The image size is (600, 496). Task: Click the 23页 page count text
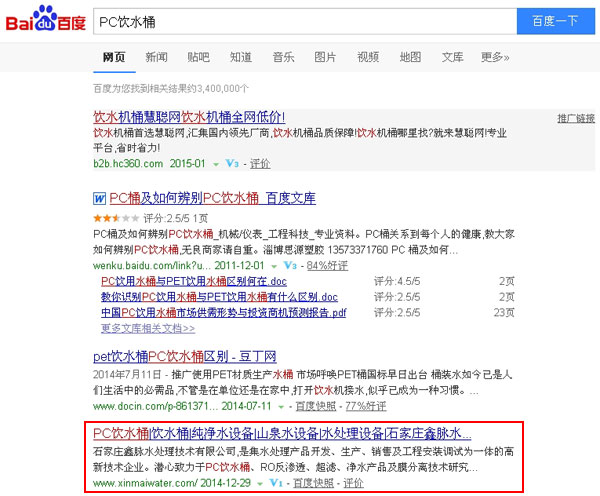pos(504,313)
